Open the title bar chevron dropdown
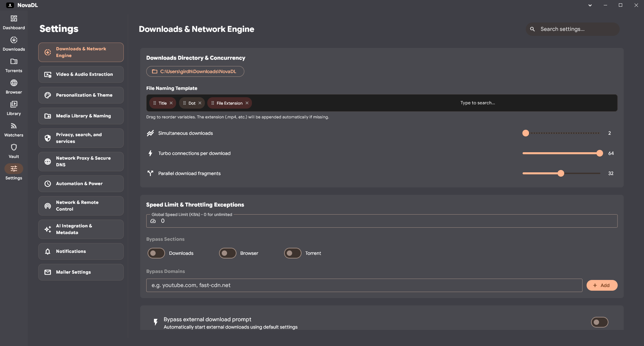 590,5
